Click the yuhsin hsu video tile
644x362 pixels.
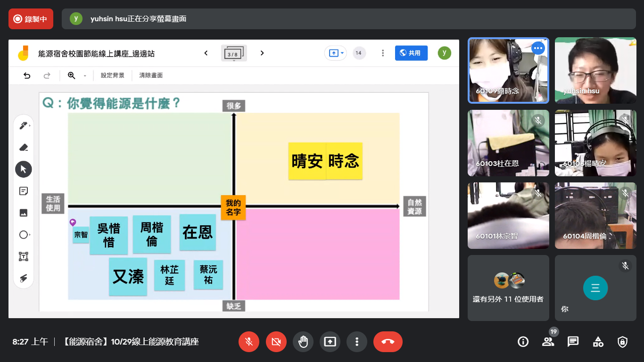tap(595, 70)
